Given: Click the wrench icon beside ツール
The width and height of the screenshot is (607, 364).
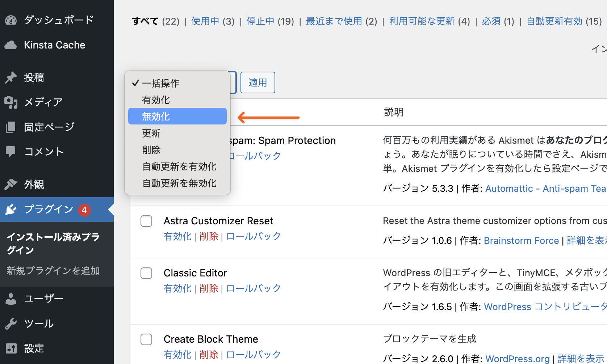Looking at the screenshot, I should coord(11,323).
